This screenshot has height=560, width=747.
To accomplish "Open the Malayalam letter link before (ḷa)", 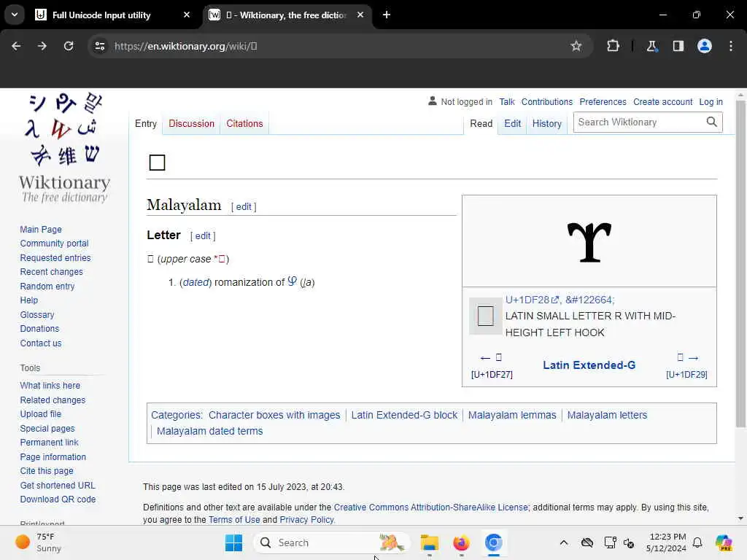I will click(x=292, y=281).
